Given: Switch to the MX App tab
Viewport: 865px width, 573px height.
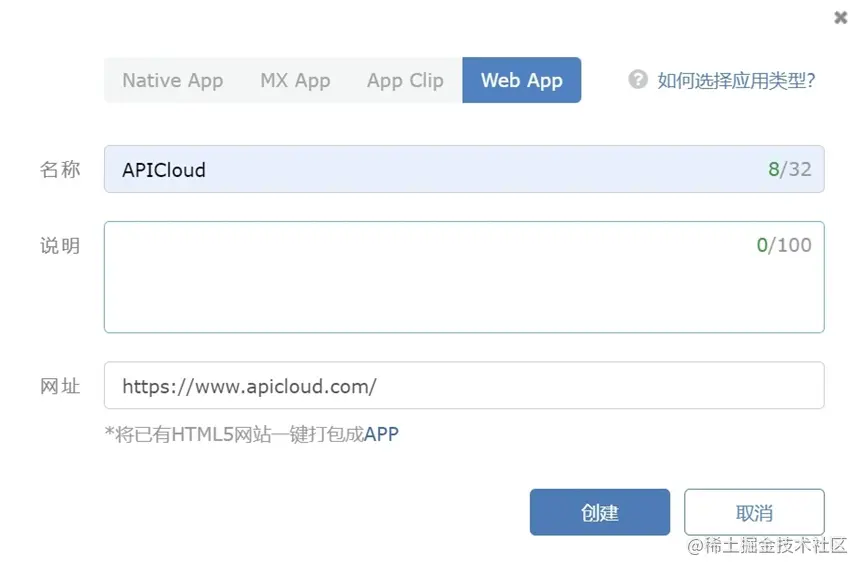Looking at the screenshot, I should (295, 80).
